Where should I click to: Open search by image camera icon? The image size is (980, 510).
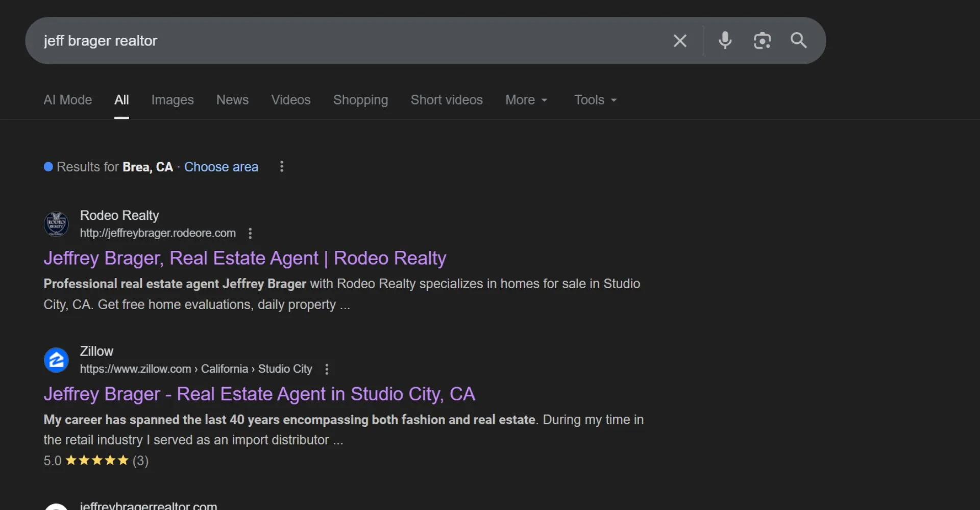pos(762,41)
